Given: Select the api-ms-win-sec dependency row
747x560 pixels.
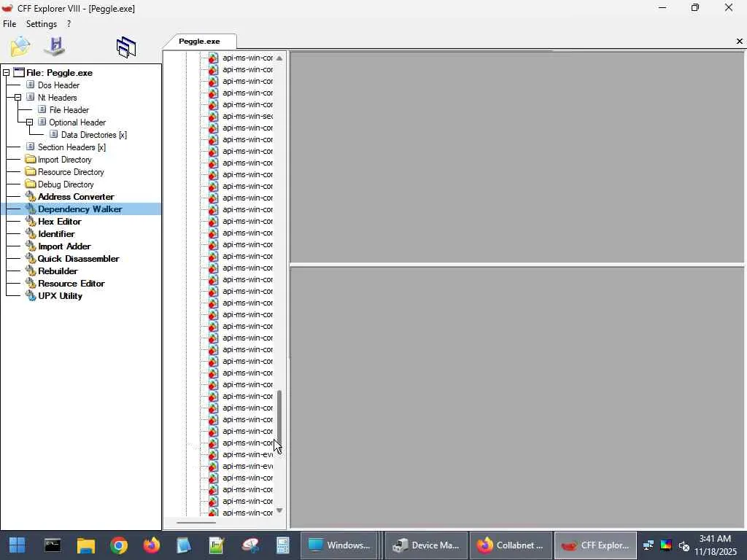Looking at the screenshot, I should [x=247, y=116].
